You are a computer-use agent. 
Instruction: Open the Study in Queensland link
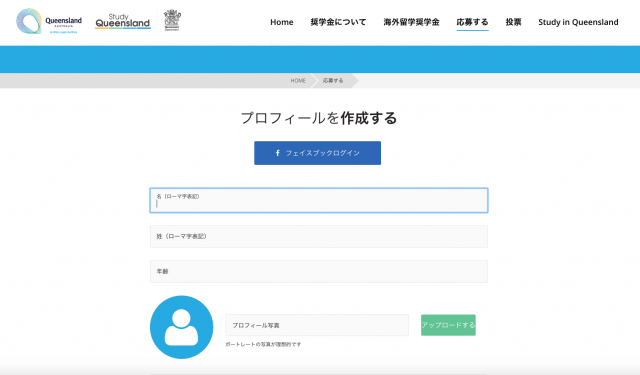(578, 22)
